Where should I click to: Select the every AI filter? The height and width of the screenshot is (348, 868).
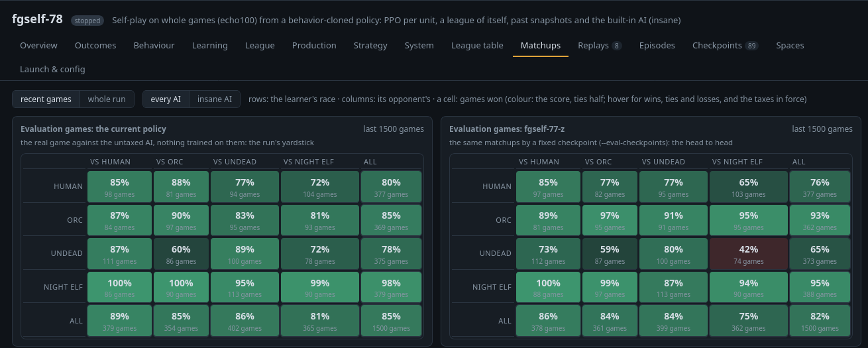[x=166, y=99]
